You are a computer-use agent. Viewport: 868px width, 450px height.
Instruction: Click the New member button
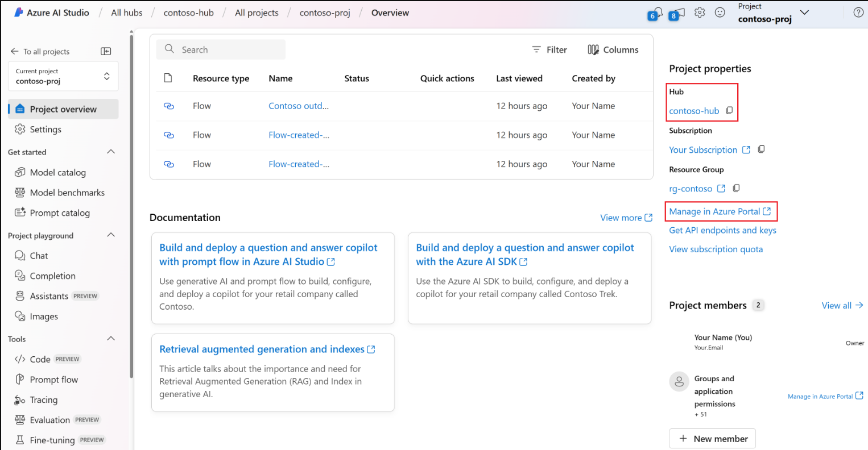point(713,439)
